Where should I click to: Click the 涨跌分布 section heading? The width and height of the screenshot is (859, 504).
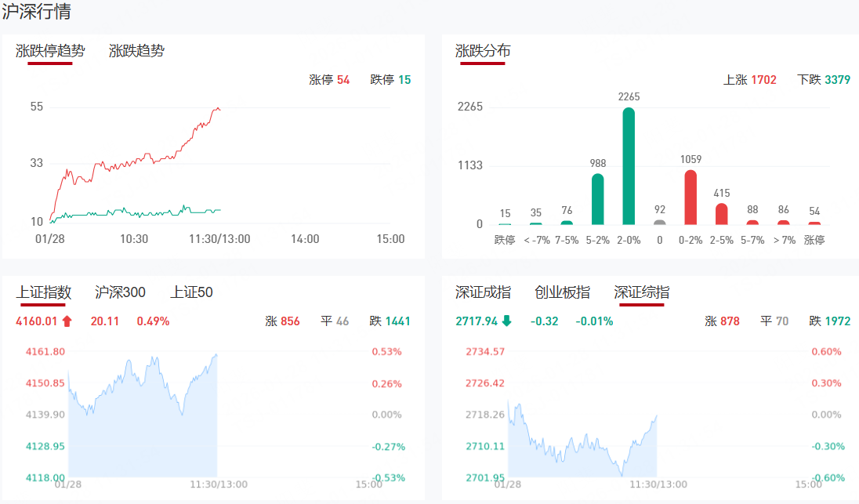pyautogui.click(x=483, y=51)
